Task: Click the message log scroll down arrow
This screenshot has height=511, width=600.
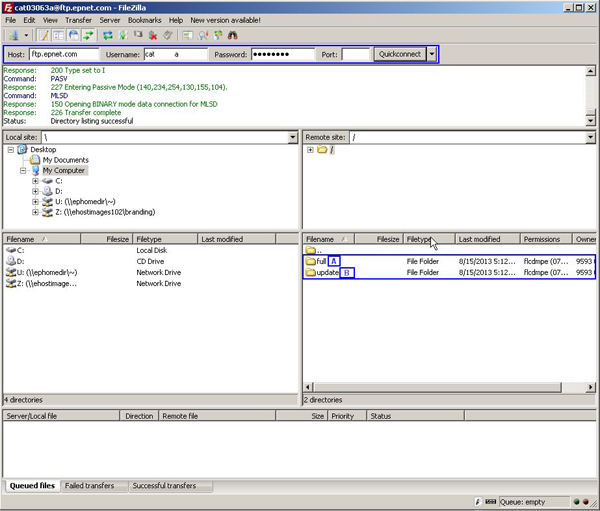Action: tap(590, 121)
